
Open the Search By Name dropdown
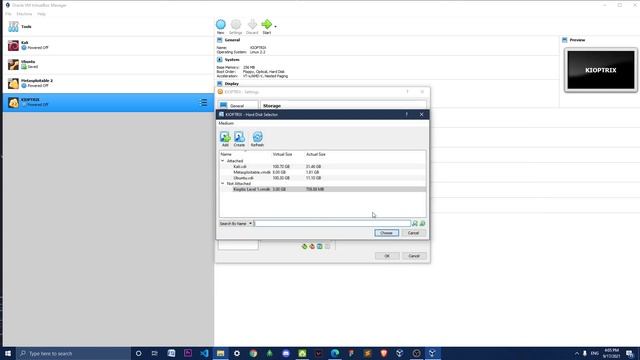pos(236,224)
